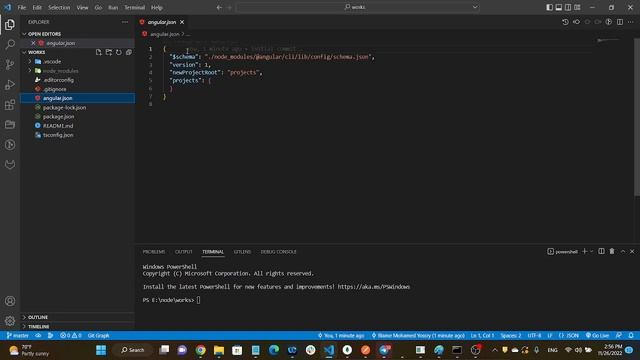
Task: Open https://aka.ms/PSWindows link in terminal
Action: click(x=373, y=287)
